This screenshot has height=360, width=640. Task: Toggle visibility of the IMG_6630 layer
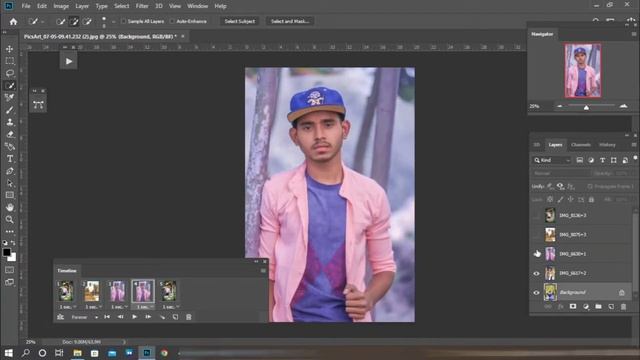click(x=537, y=254)
